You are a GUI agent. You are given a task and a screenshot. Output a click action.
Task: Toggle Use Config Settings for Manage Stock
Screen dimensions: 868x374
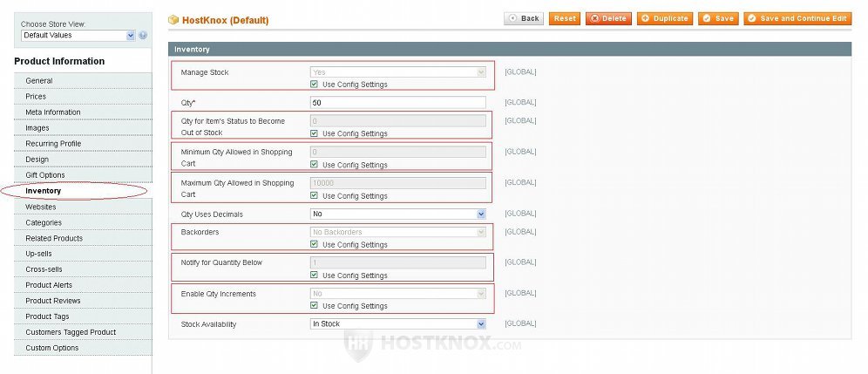(314, 85)
